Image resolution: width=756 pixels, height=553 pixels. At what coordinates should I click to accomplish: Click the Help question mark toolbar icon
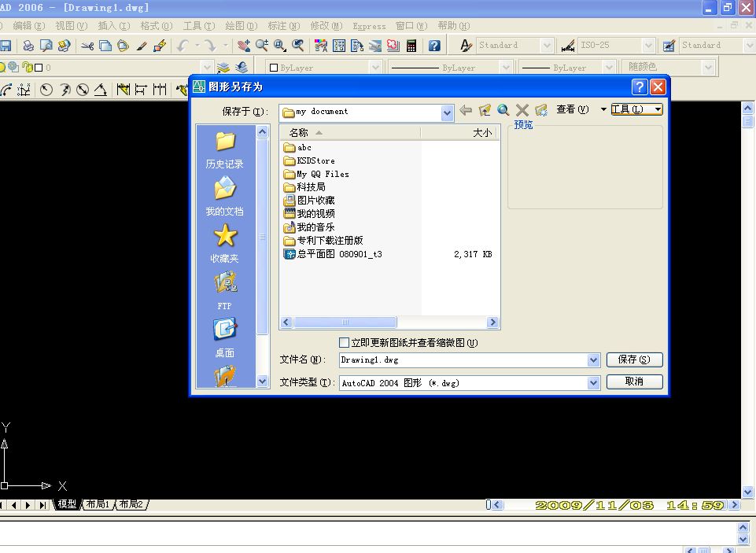[434, 46]
